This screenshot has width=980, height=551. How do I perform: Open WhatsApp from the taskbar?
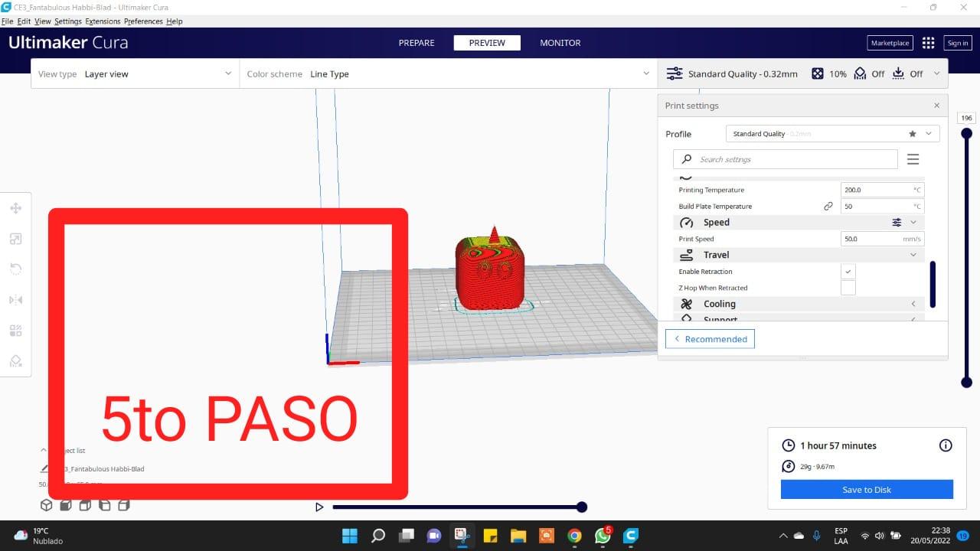(603, 536)
